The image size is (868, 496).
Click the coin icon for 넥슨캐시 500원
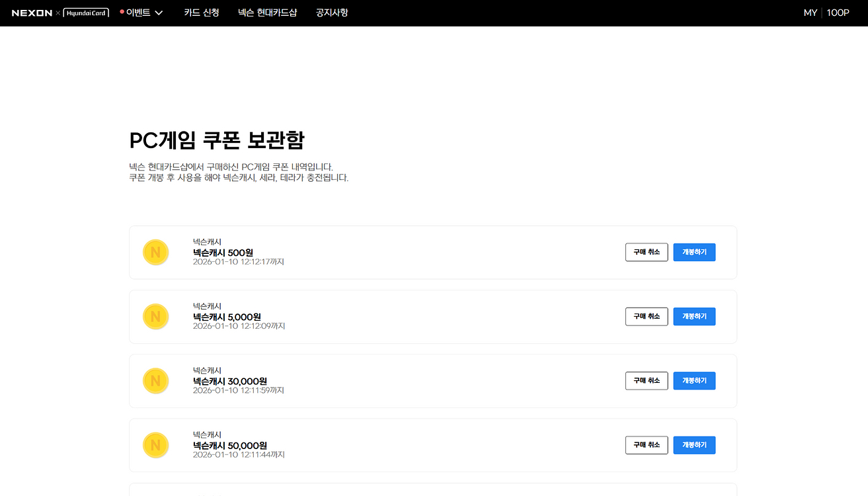point(155,253)
